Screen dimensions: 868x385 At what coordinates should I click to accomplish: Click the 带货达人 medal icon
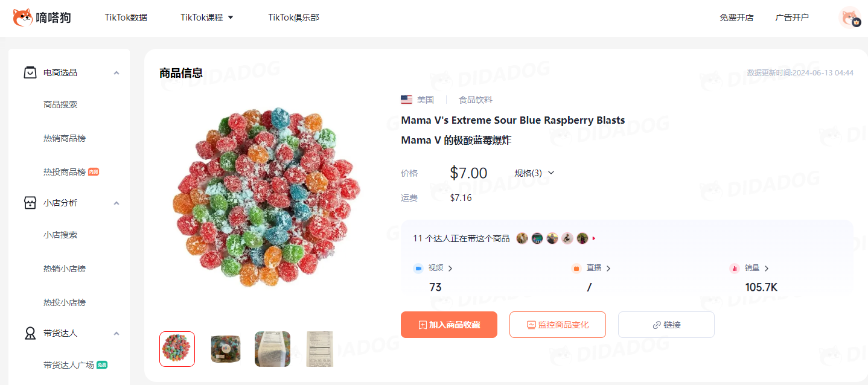pyautogui.click(x=30, y=333)
